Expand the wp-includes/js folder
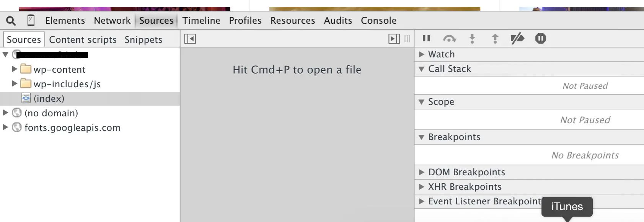This screenshot has width=644, height=222. click(15, 83)
